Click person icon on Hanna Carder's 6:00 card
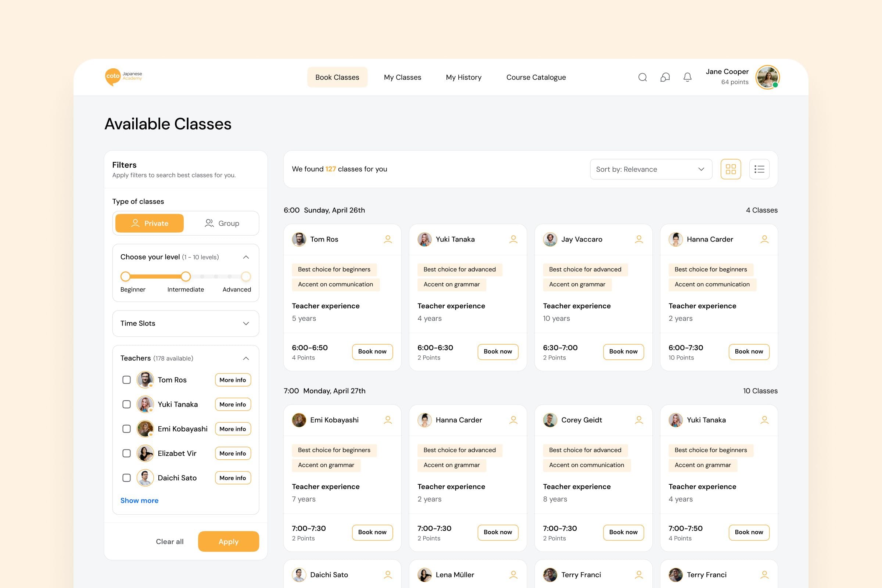 tap(764, 239)
